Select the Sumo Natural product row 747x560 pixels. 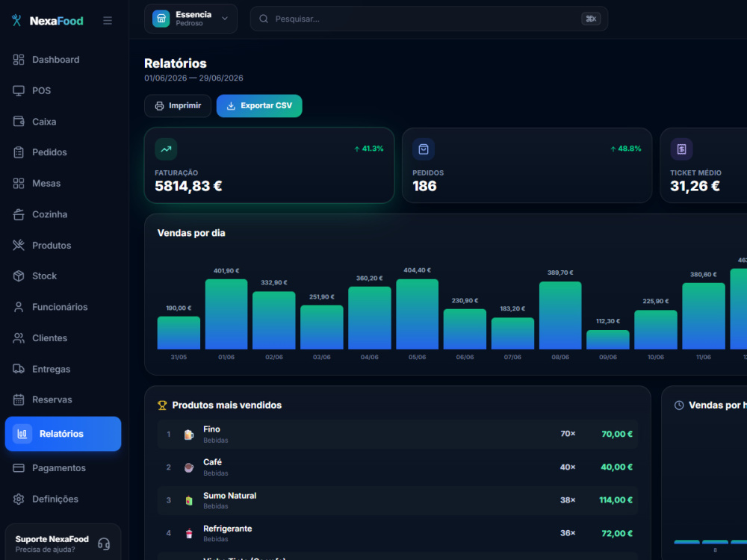click(x=398, y=500)
